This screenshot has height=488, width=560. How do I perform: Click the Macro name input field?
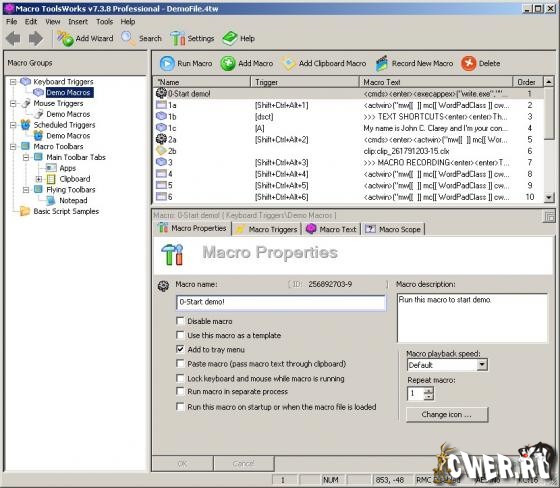click(281, 302)
